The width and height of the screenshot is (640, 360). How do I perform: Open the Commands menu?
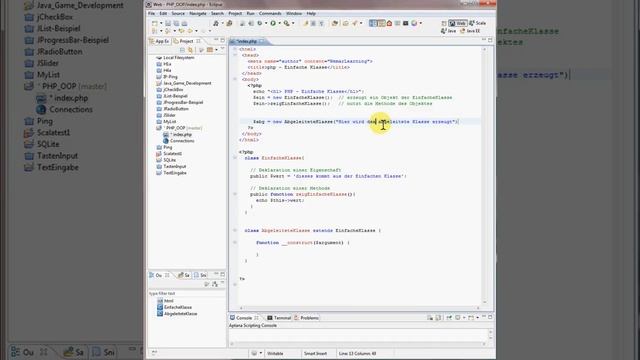pyautogui.click(x=270, y=13)
